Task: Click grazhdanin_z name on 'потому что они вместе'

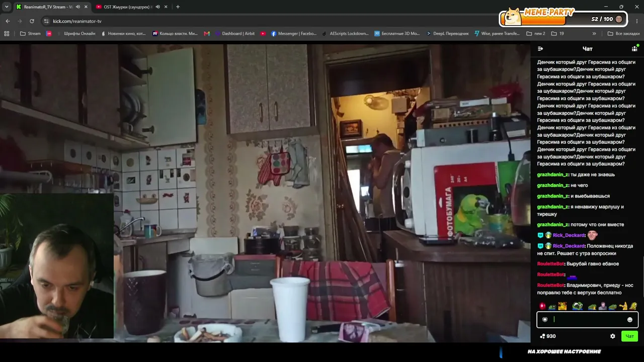Action: (553, 225)
